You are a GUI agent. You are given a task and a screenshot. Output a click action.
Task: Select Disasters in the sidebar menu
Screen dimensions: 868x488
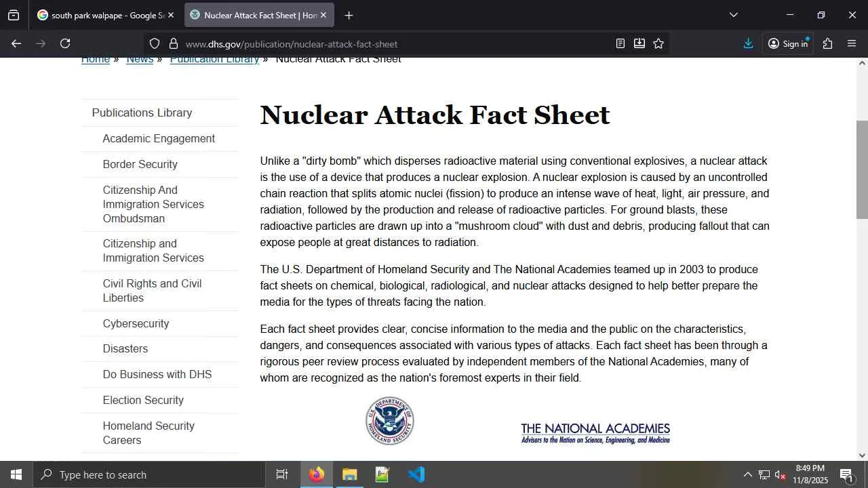[x=125, y=348]
